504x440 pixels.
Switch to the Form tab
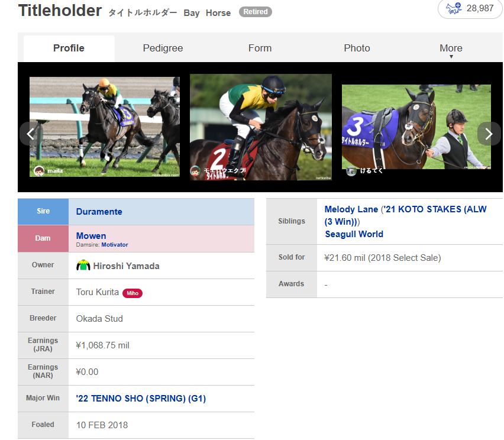(x=260, y=48)
